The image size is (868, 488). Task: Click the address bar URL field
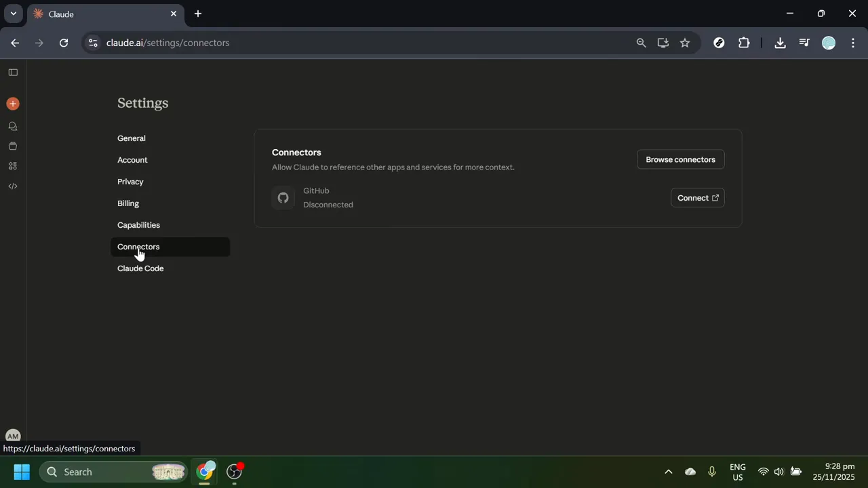coord(366,43)
